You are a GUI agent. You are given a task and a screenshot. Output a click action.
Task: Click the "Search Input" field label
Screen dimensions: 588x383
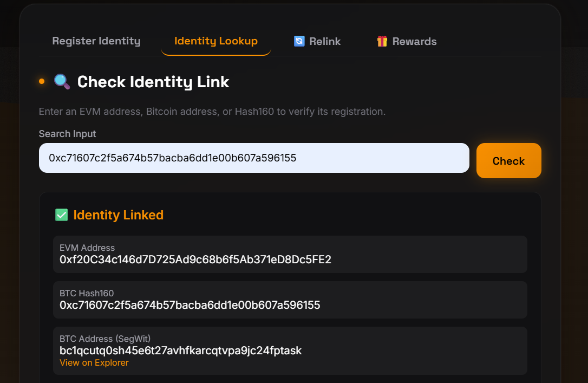67,133
